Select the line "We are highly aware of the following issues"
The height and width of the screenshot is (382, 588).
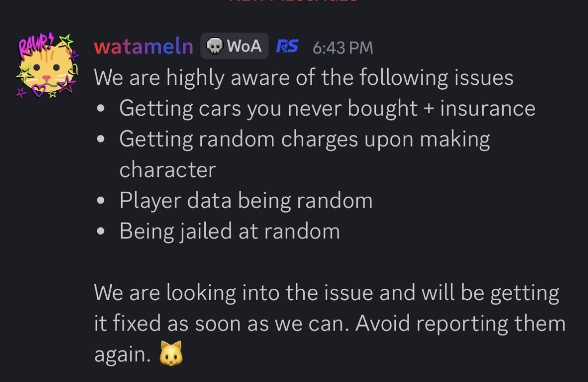tap(303, 78)
